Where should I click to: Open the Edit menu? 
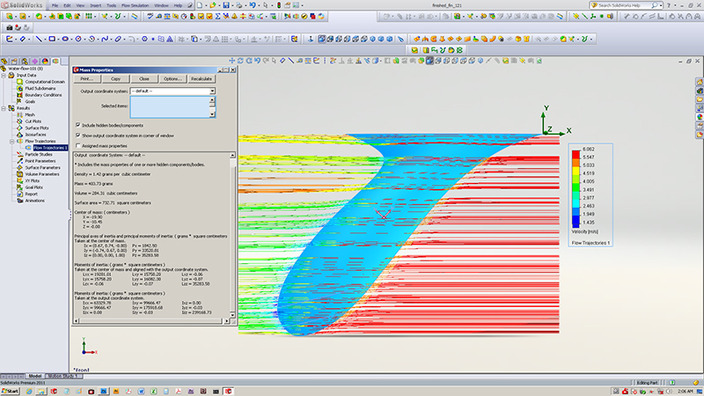[x=67, y=5]
